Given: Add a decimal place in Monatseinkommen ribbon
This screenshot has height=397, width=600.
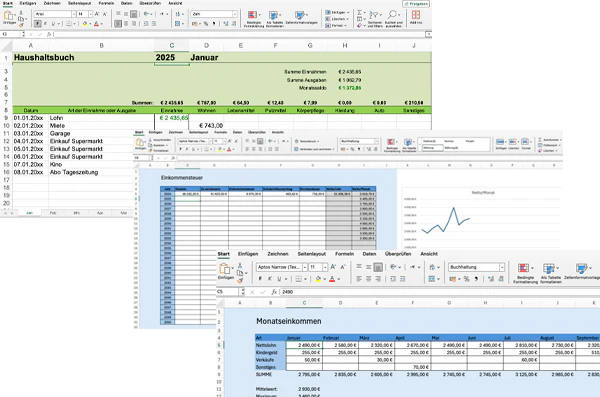Looking at the screenshot, I should [x=491, y=279].
